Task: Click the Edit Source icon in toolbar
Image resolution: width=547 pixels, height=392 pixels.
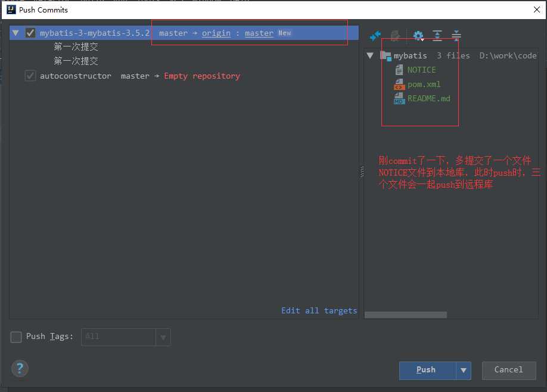Action: [395, 35]
